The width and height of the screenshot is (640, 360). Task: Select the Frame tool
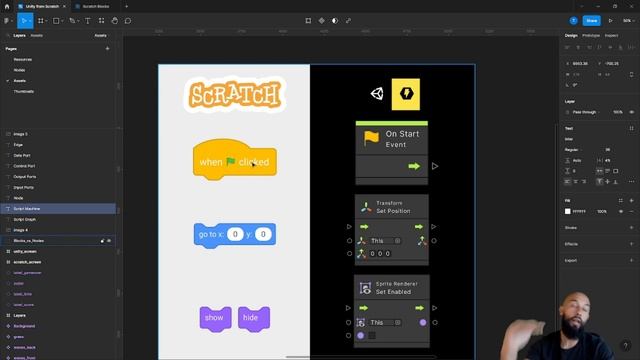pos(41,21)
